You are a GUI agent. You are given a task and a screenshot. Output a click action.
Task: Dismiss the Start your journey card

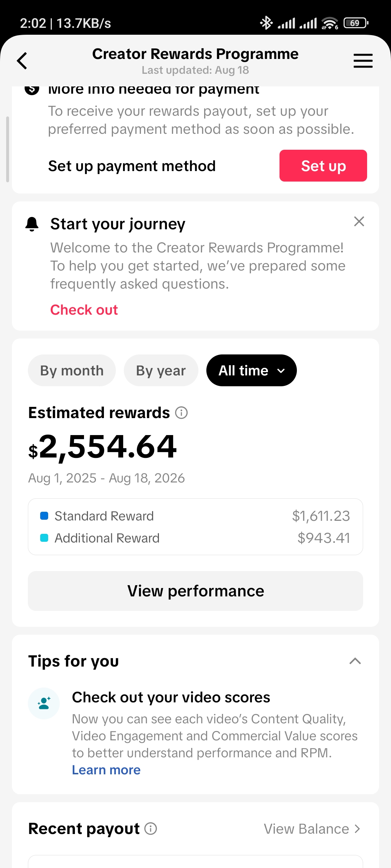(359, 221)
